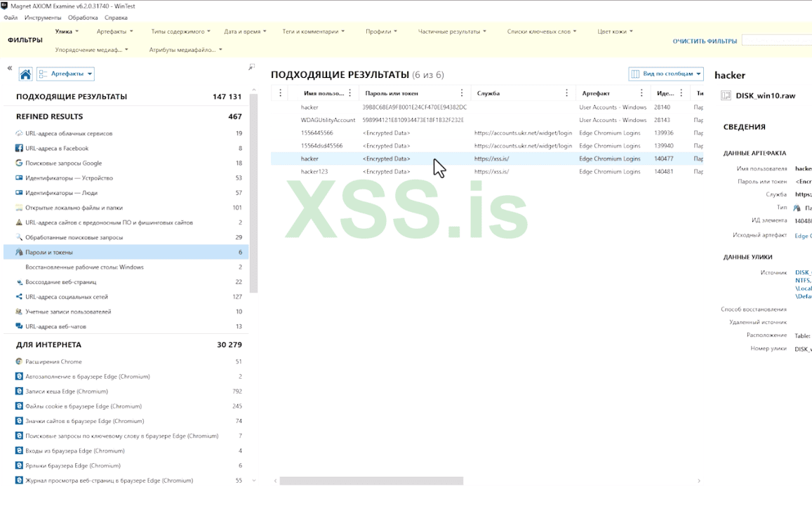Open Служба column options menu
This screenshot has width=812, height=508.
coord(566,93)
